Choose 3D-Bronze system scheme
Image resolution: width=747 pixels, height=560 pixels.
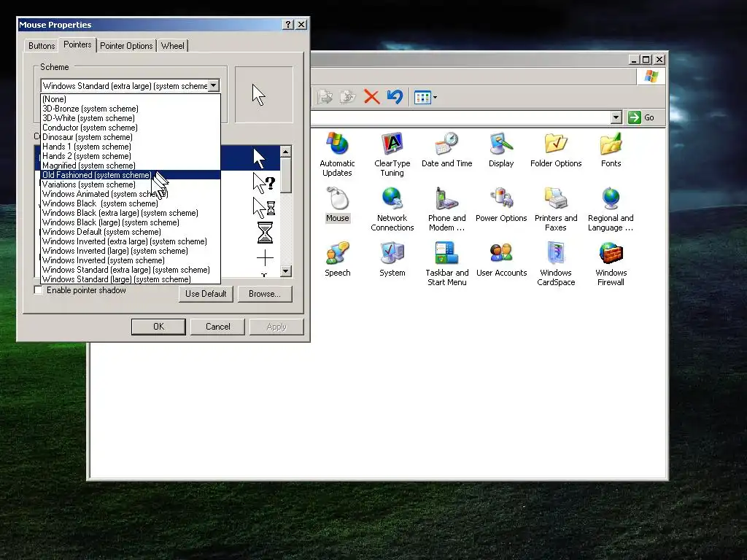[130, 109]
